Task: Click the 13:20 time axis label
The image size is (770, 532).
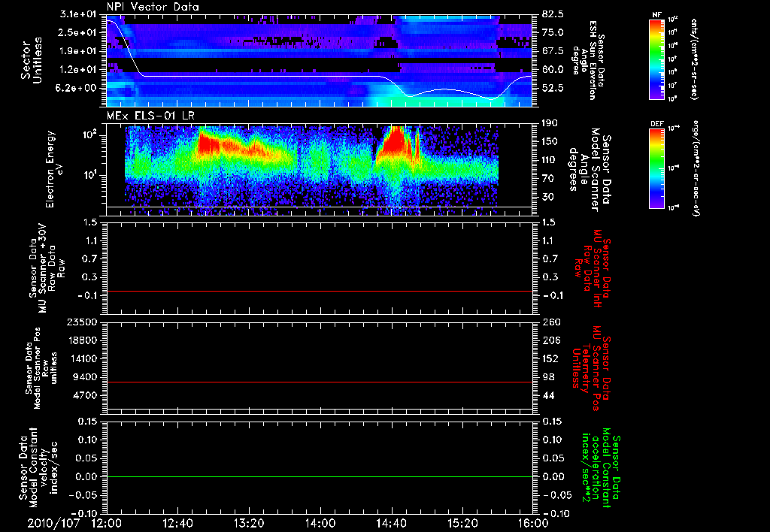Action: [249, 523]
